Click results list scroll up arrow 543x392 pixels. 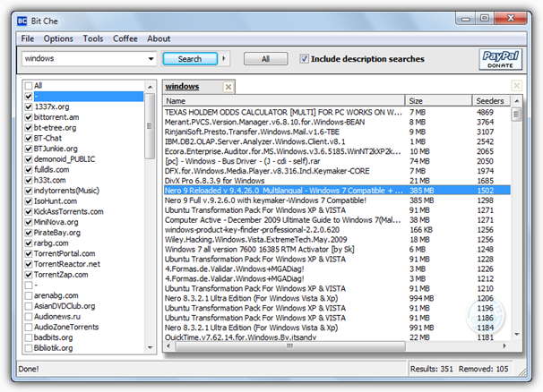(x=517, y=100)
